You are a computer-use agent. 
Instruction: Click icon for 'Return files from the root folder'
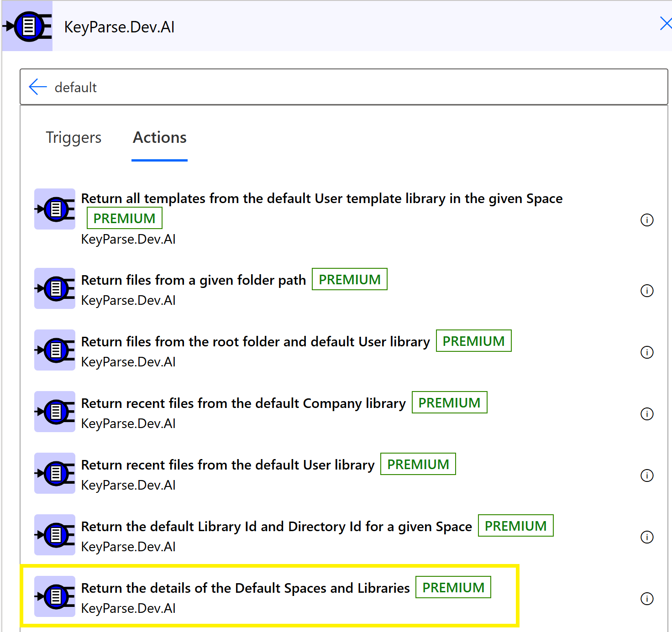(x=55, y=350)
